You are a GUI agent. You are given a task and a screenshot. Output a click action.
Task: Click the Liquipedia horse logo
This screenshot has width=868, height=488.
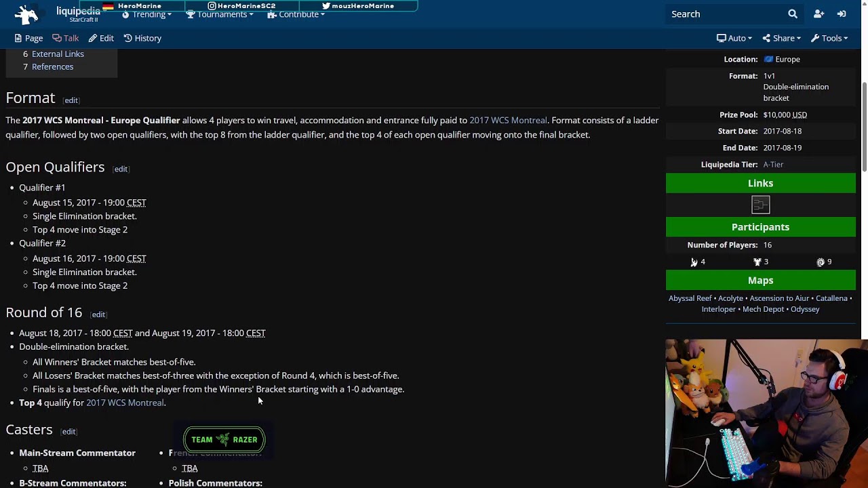click(x=26, y=14)
